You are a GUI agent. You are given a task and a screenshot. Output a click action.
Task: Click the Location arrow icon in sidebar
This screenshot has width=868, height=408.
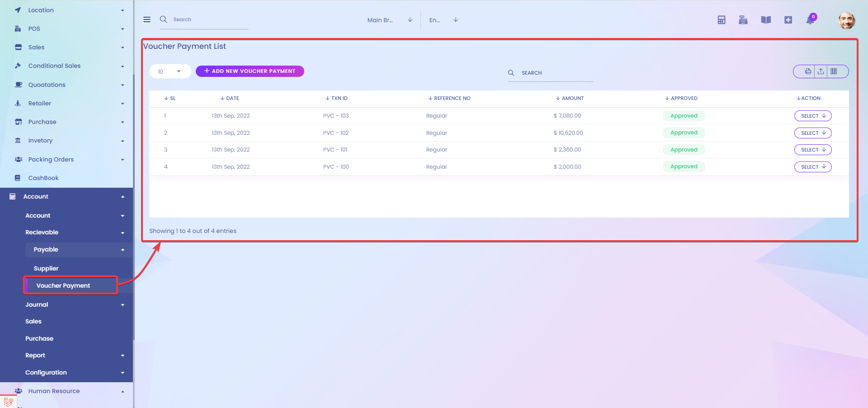(18, 10)
